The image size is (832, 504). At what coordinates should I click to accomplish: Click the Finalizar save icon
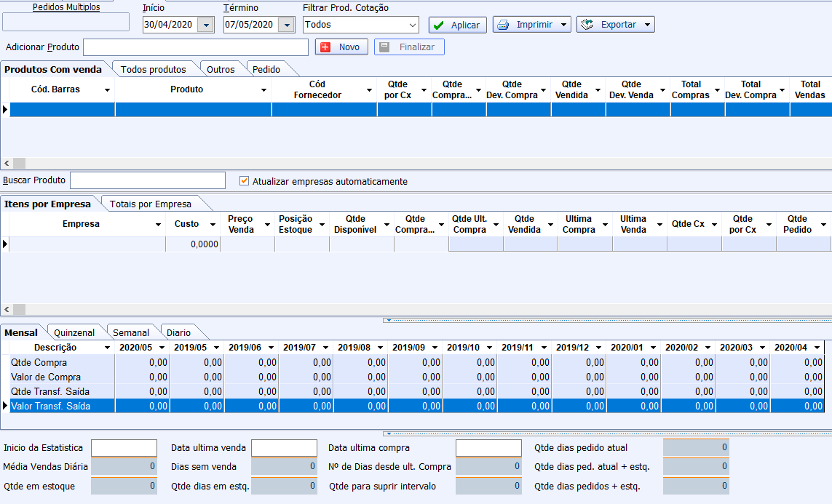click(x=384, y=47)
